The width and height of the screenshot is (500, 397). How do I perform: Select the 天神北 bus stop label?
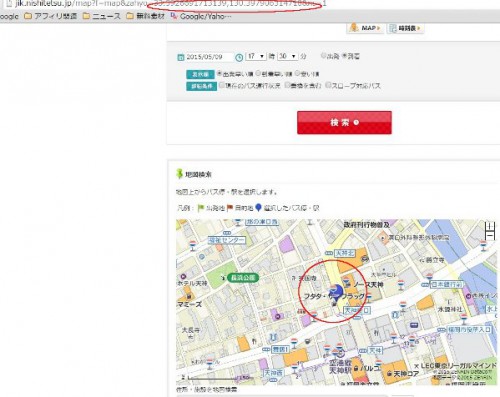[345, 253]
